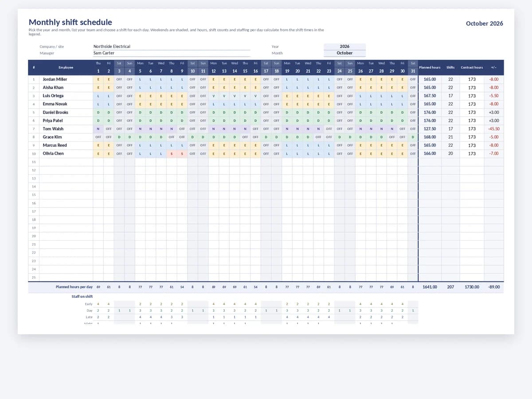Viewport: 532px width, 399px height.
Task: Open the Month cell showing October
Action: [344, 53]
